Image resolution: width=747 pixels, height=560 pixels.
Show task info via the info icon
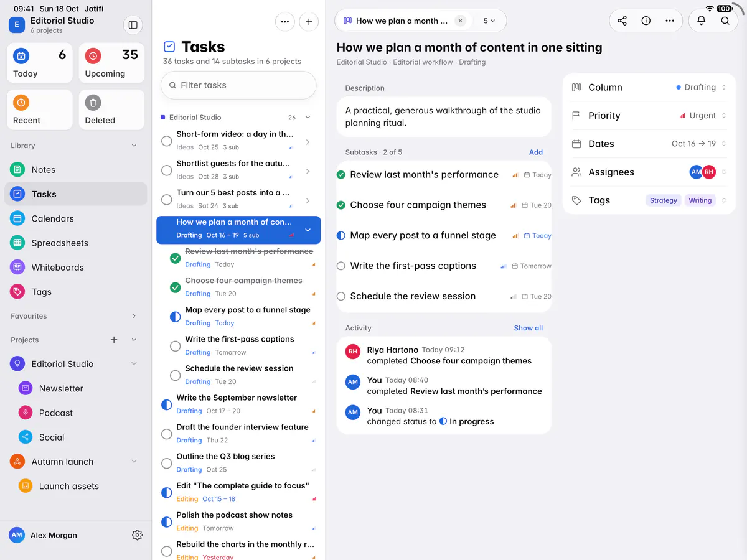click(646, 21)
